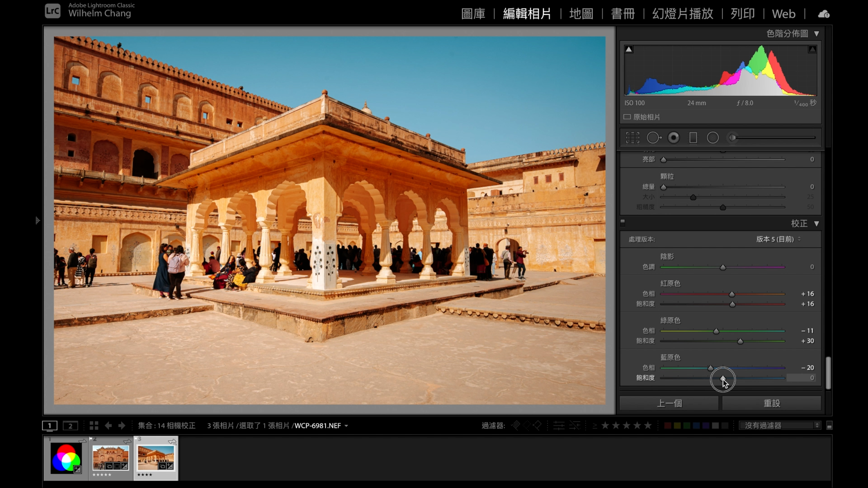The width and height of the screenshot is (868, 488).
Task: Click the 上一個 previous button
Action: (669, 403)
